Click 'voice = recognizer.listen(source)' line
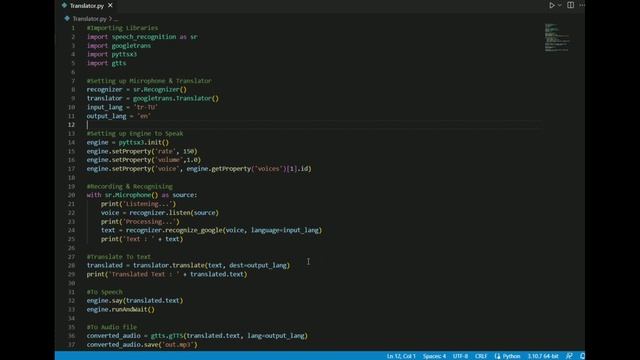This screenshot has width=640, height=360. pos(160,213)
